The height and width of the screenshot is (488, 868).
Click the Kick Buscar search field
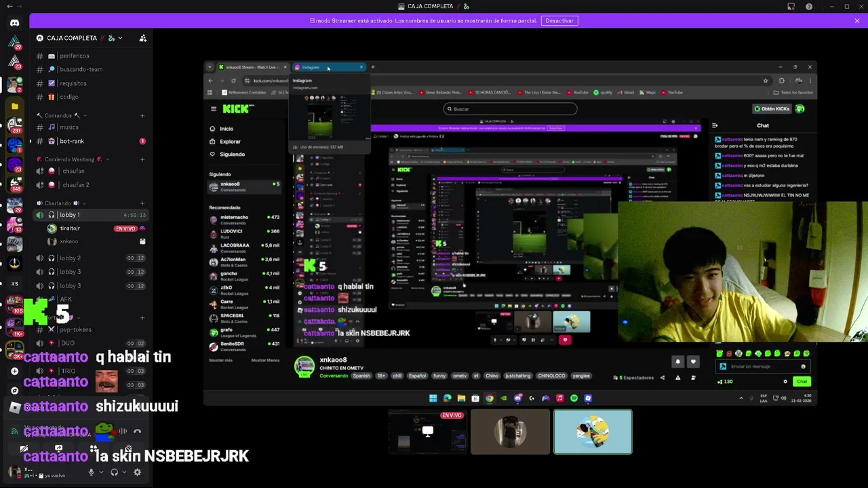[510, 109]
